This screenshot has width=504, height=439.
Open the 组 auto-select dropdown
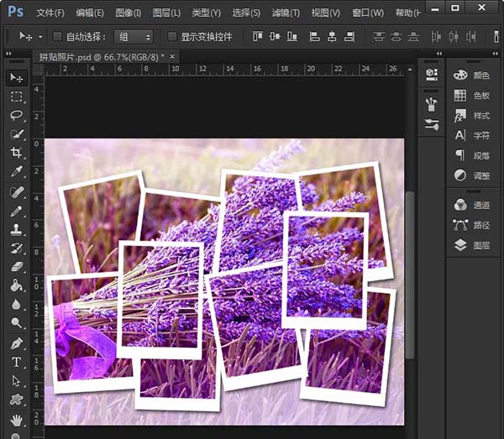point(134,37)
